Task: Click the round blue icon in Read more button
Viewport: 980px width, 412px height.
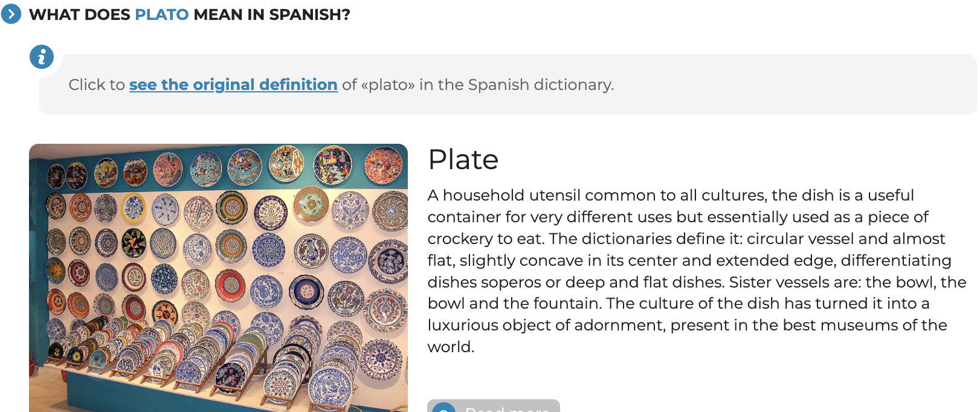Action: pyautogui.click(x=444, y=410)
